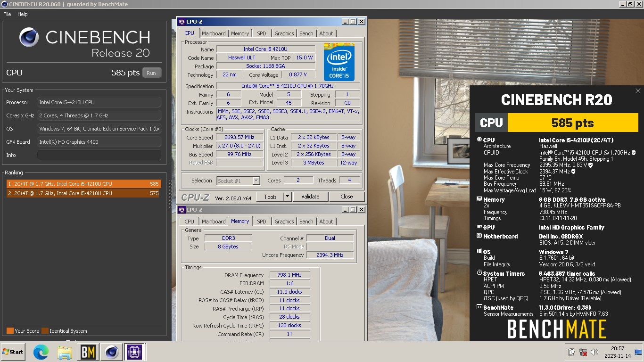Click the volume speaker tray icon
This screenshot has width=644, height=362.
click(x=594, y=352)
